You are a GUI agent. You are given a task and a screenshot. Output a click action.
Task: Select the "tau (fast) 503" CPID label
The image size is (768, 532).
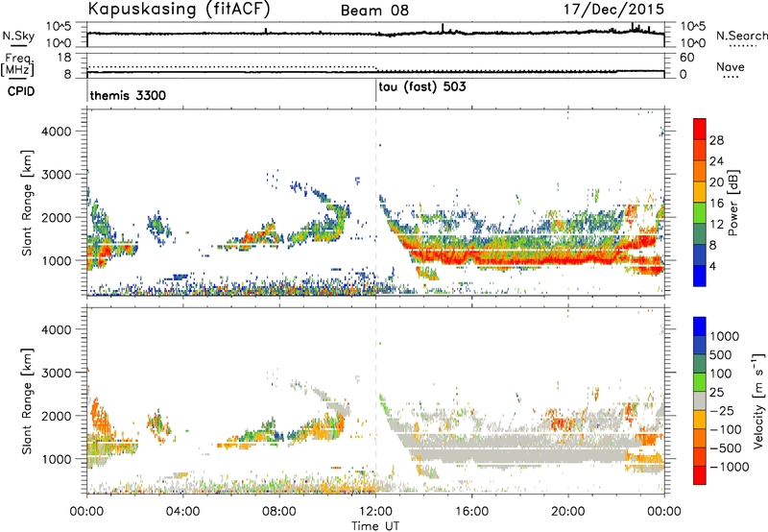(422, 87)
